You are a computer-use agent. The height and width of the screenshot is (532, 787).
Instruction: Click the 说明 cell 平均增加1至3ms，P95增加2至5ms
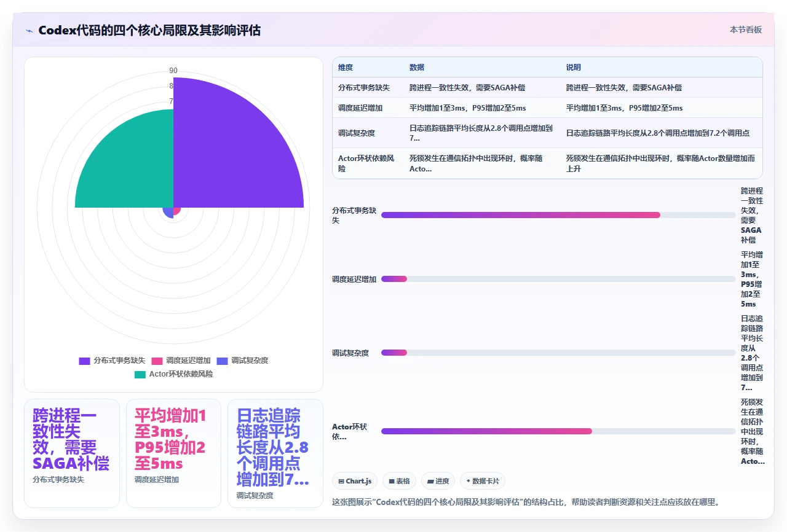tap(624, 108)
